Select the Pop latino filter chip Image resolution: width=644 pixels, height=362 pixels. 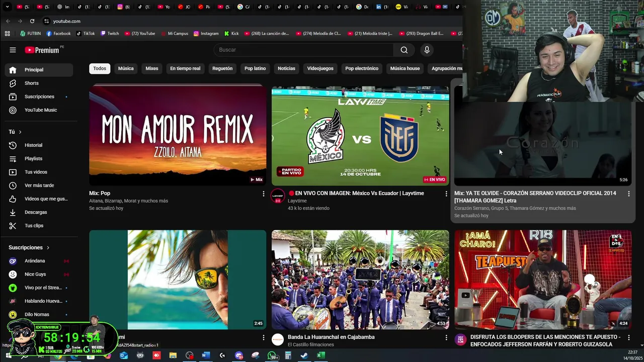click(255, 68)
